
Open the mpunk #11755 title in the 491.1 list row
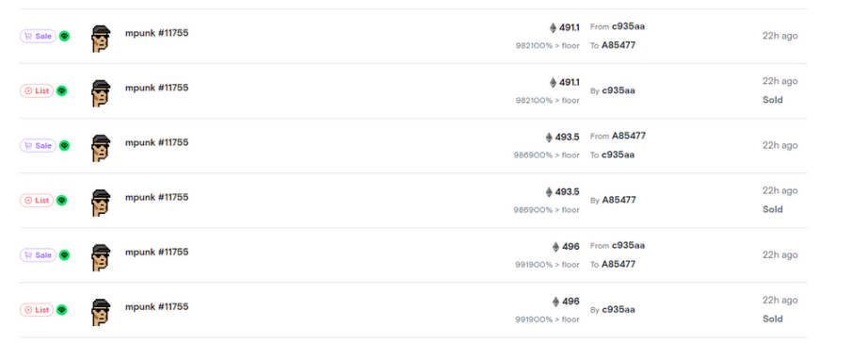pos(156,88)
